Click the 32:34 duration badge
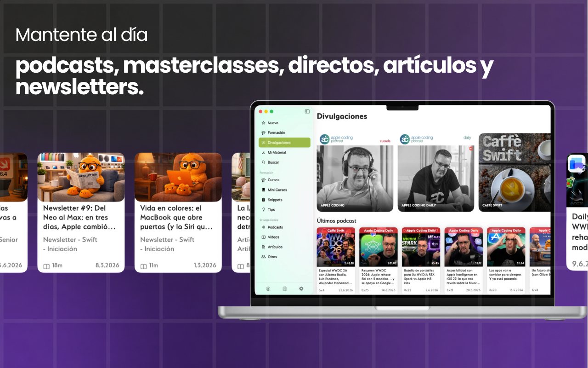This screenshot has height=368, width=588. [x=520, y=264]
